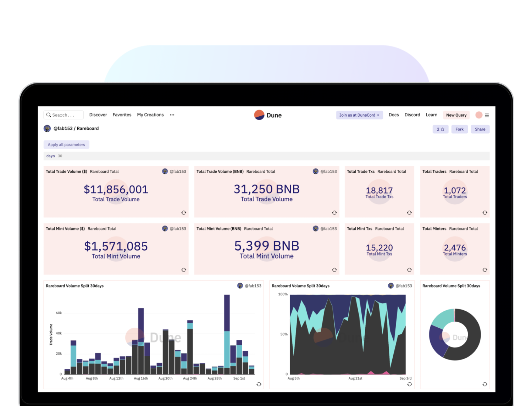The height and width of the screenshot is (406, 532).
Task: Dismiss the Join us at DuneCon banner
Action: [x=378, y=115]
